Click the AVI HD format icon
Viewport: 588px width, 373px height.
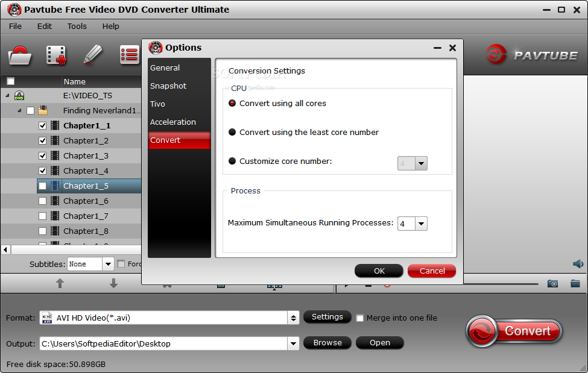coord(47,318)
